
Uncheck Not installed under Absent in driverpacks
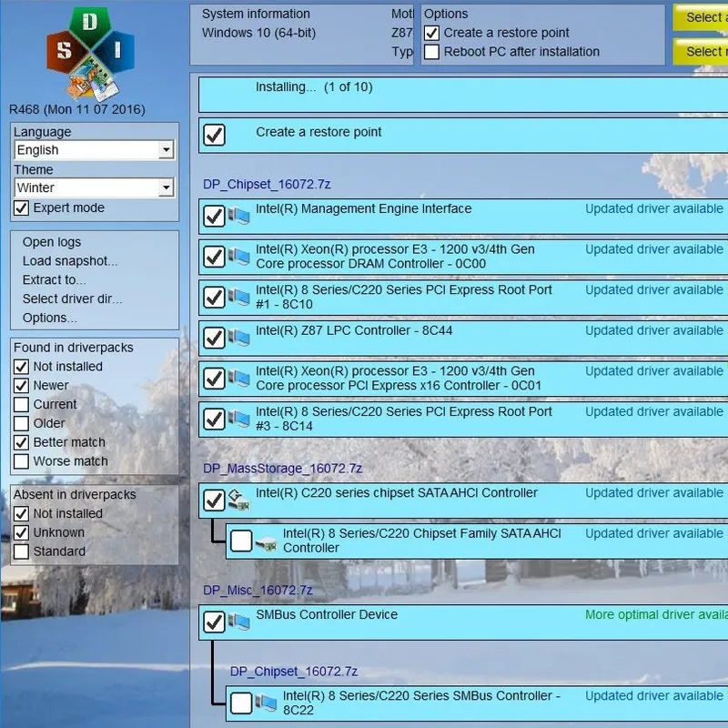(x=21, y=513)
